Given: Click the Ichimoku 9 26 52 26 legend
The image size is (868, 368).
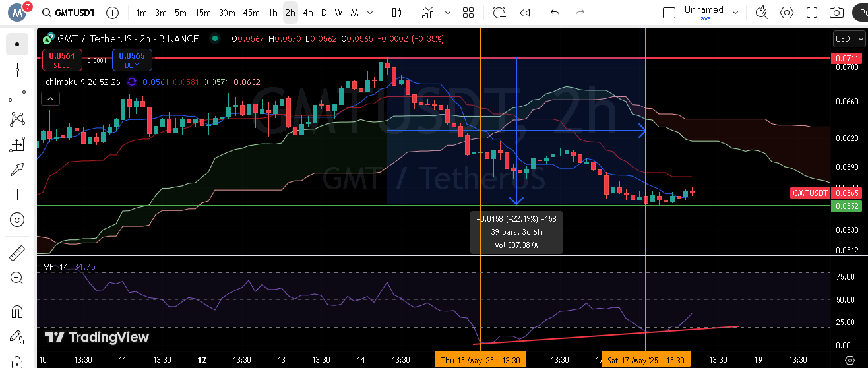Looking at the screenshot, I should (81, 82).
